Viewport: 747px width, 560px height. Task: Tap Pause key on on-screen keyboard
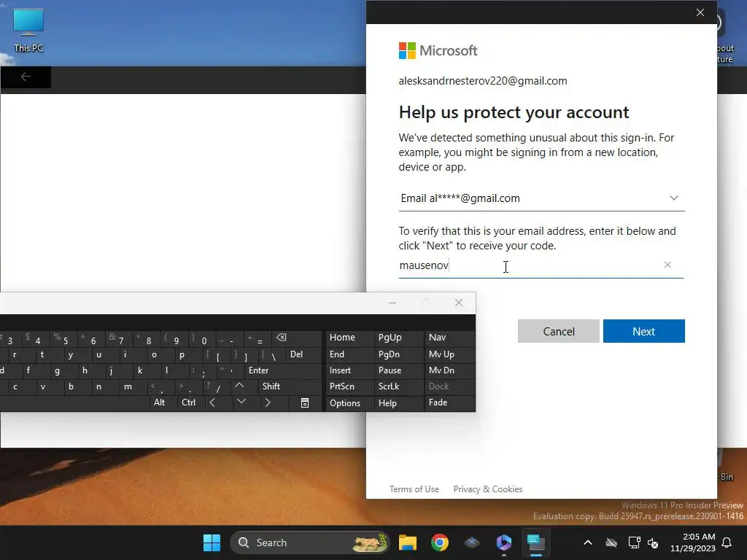pos(399,370)
